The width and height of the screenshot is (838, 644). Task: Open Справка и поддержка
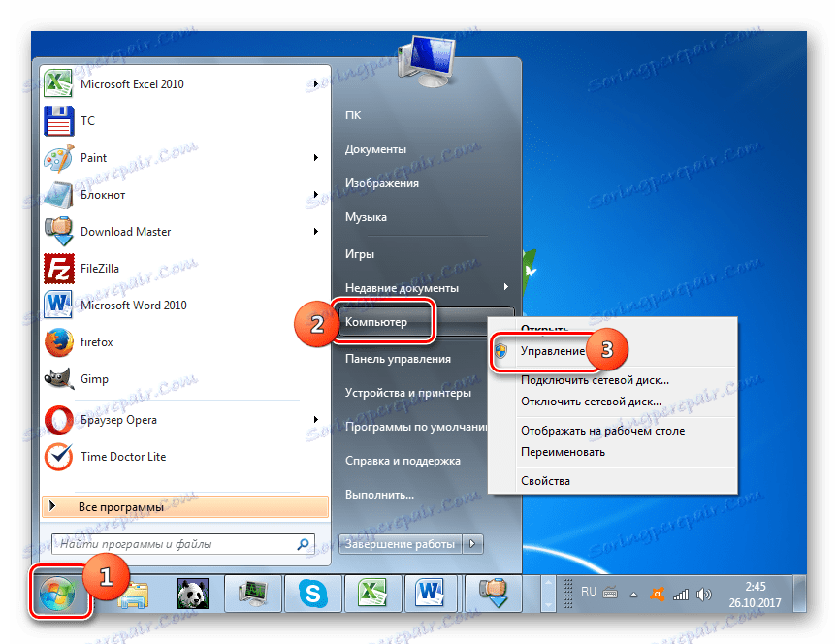[403, 461]
